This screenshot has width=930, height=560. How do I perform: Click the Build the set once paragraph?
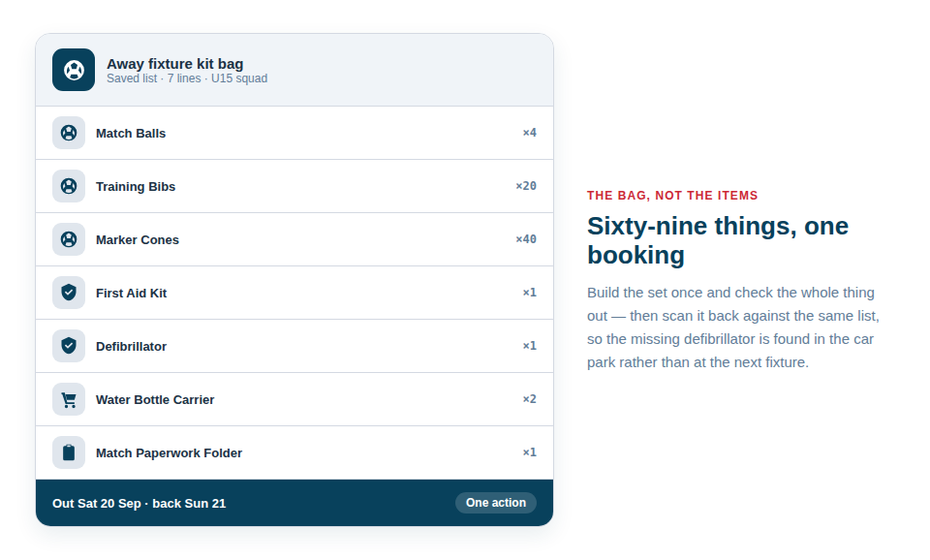[x=733, y=327]
